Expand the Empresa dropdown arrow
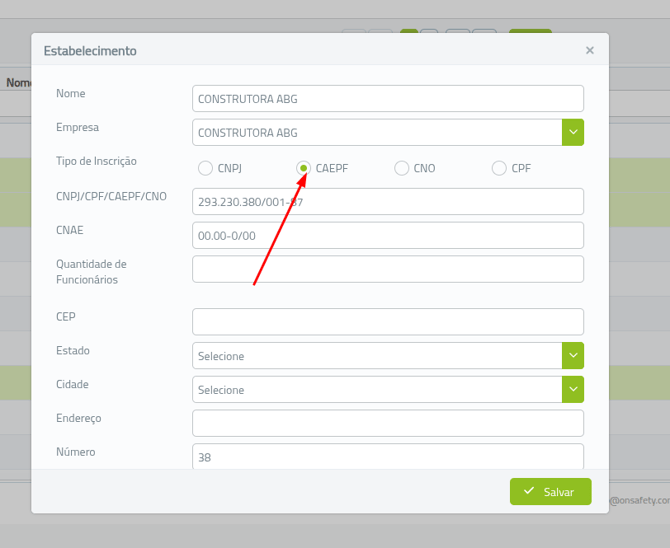The image size is (670, 548). 573,132
